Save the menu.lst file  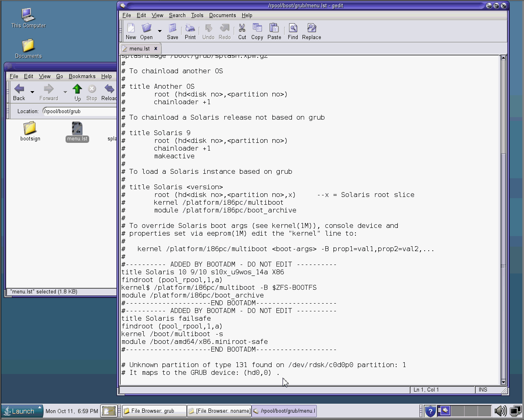[x=173, y=31]
